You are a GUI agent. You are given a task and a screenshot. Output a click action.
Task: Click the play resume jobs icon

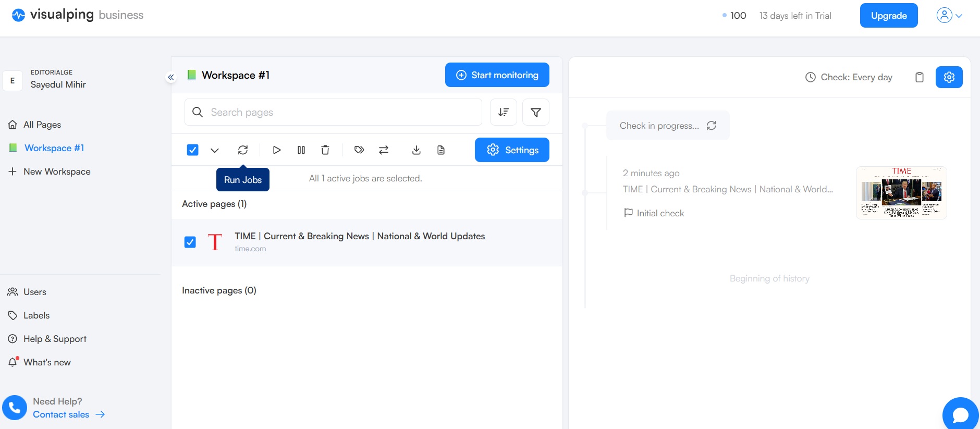pos(277,150)
